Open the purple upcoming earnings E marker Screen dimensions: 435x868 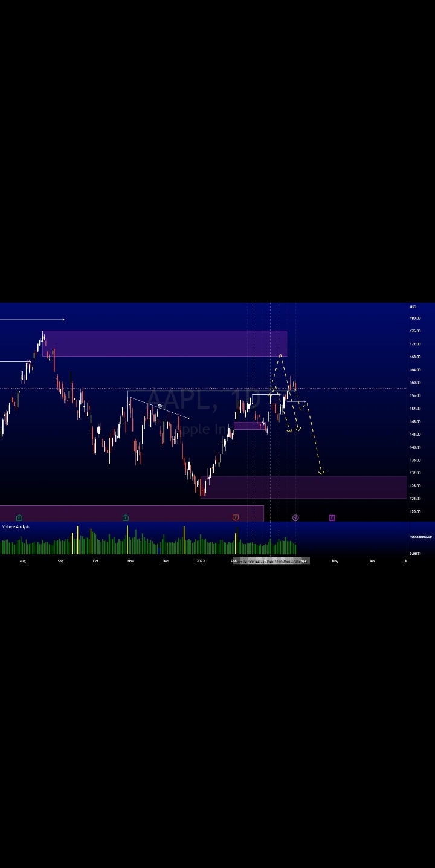332,517
